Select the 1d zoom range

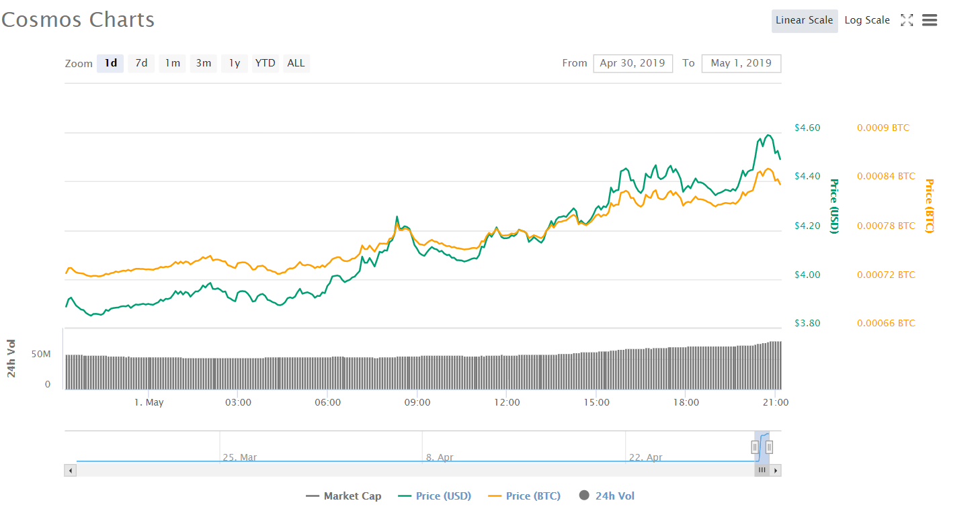click(110, 63)
